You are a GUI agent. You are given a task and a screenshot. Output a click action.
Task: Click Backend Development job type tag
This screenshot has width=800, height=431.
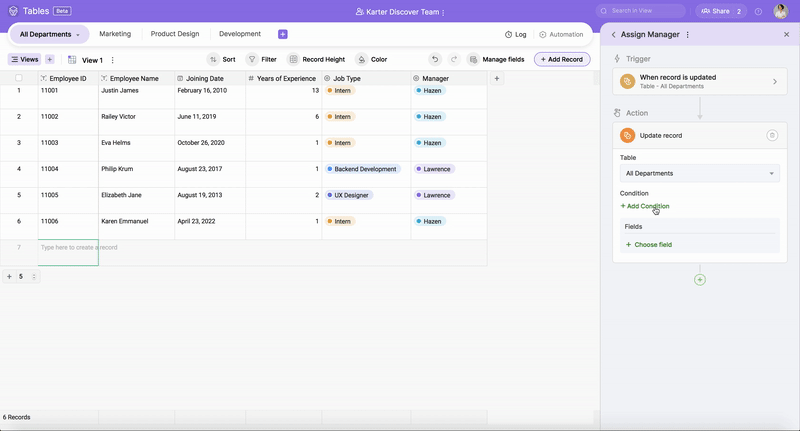pos(362,169)
